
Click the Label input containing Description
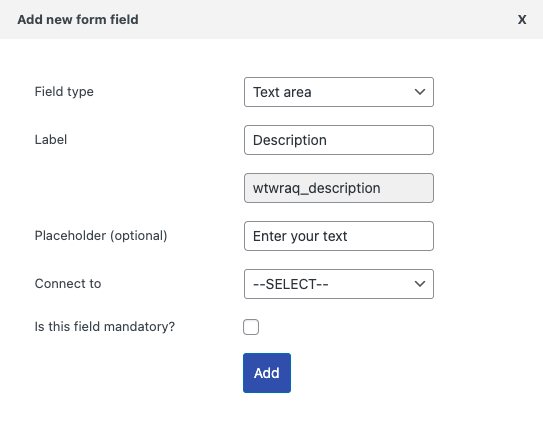coord(339,140)
